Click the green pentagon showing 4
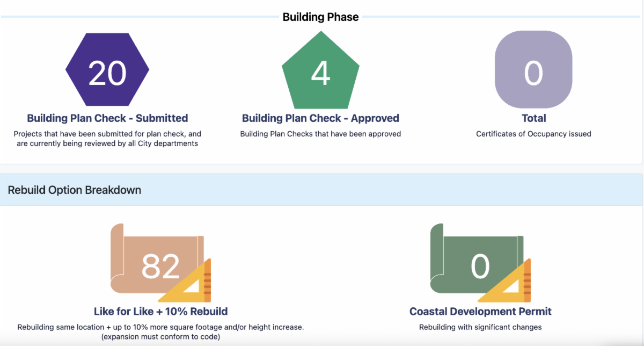644x346 pixels. [x=320, y=73]
